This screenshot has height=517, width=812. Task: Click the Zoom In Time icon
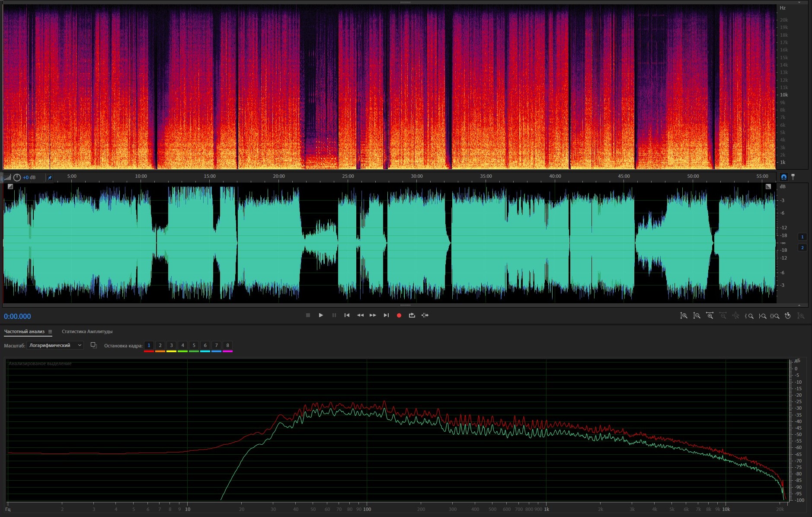(710, 316)
